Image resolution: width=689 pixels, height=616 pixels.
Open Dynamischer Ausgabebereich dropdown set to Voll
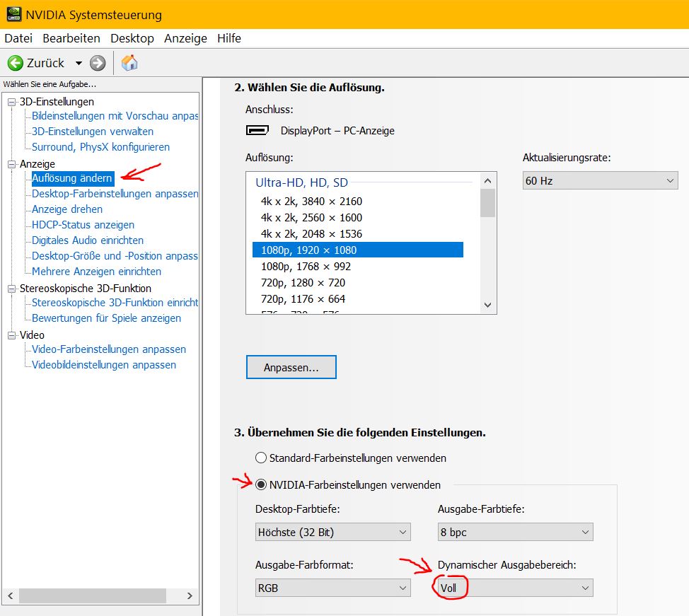515,588
